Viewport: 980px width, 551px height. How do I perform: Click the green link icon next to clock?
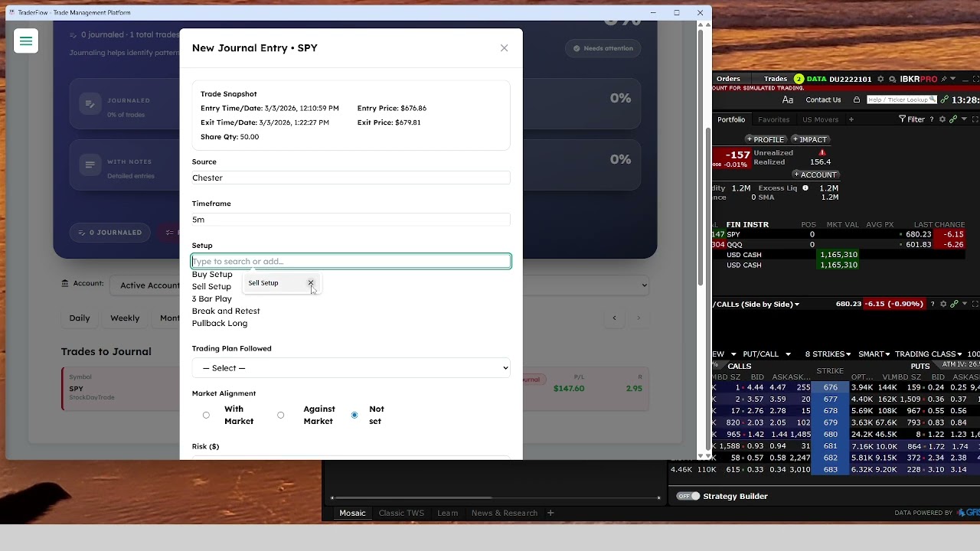click(944, 99)
